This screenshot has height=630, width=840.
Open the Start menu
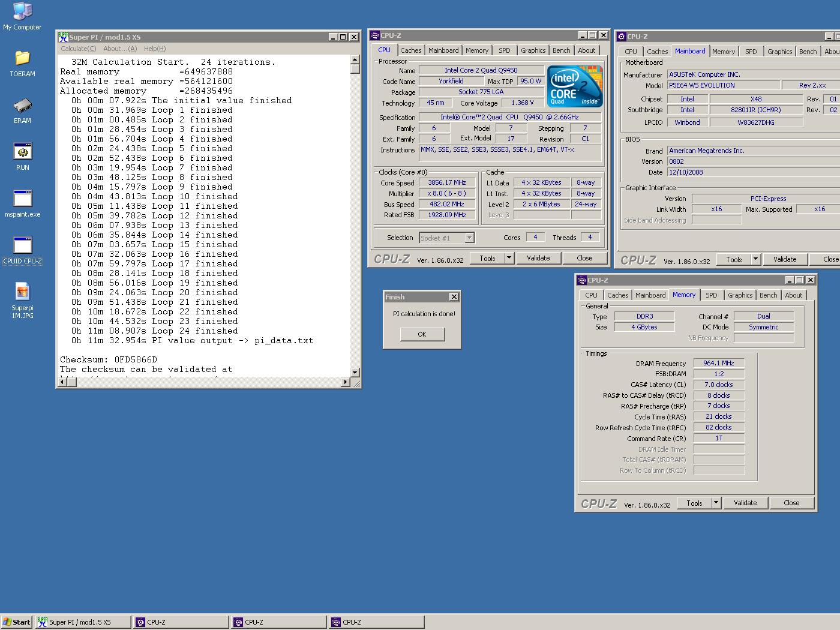tap(16, 622)
